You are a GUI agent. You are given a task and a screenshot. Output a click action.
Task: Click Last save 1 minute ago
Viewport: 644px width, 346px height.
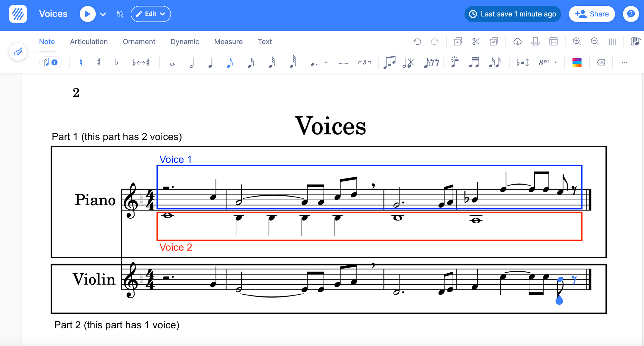coord(513,14)
